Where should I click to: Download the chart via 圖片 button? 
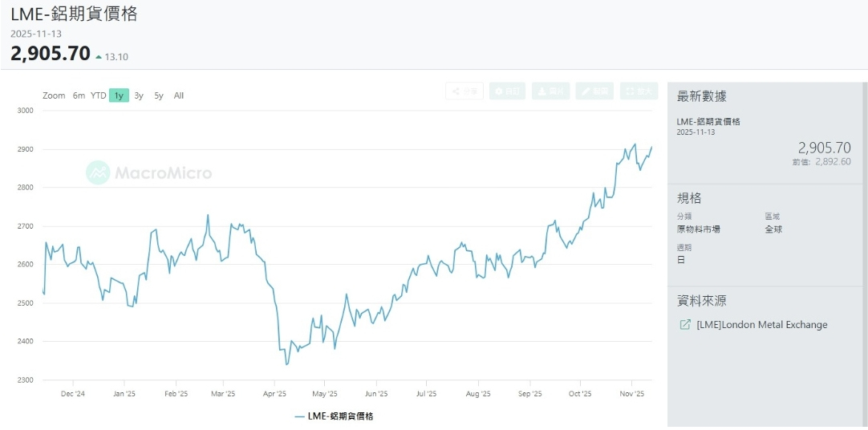point(550,91)
